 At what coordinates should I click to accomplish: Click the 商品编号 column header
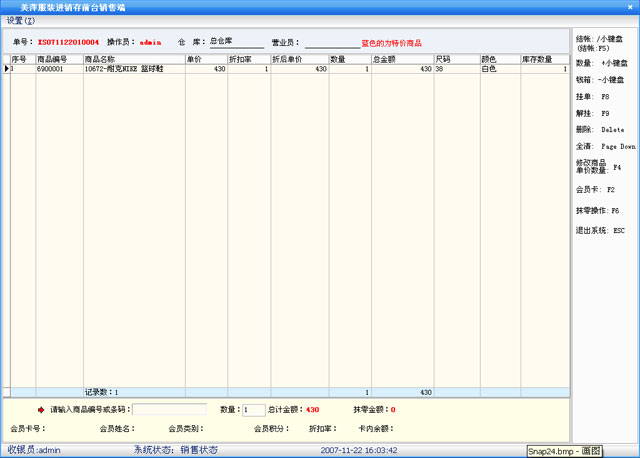(58, 60)
